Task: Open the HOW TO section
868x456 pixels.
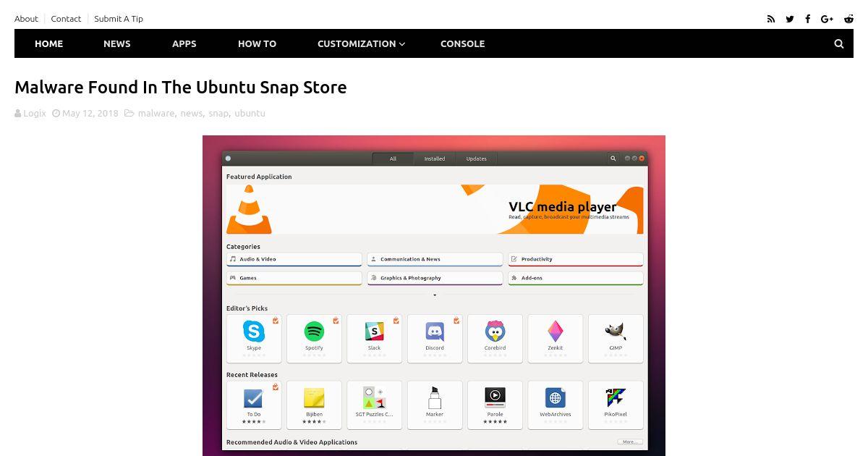Action: [x=257, y=43]
